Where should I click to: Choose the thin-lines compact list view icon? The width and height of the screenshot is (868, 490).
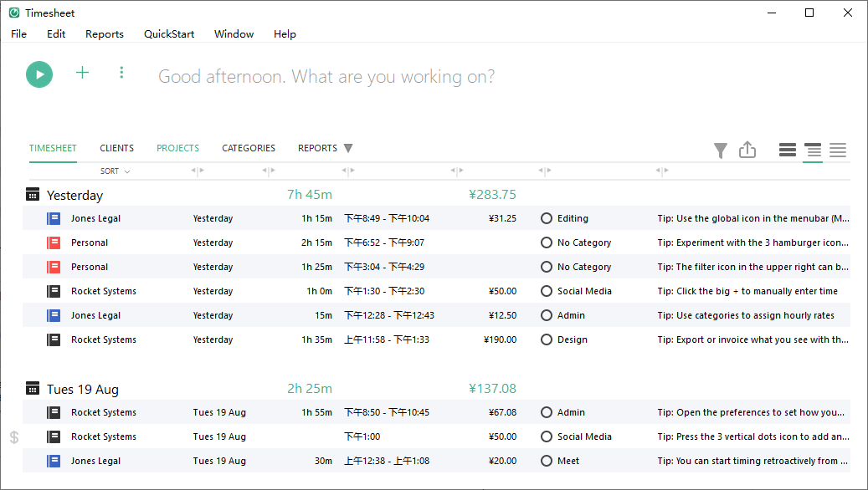(x=838, y=151)
